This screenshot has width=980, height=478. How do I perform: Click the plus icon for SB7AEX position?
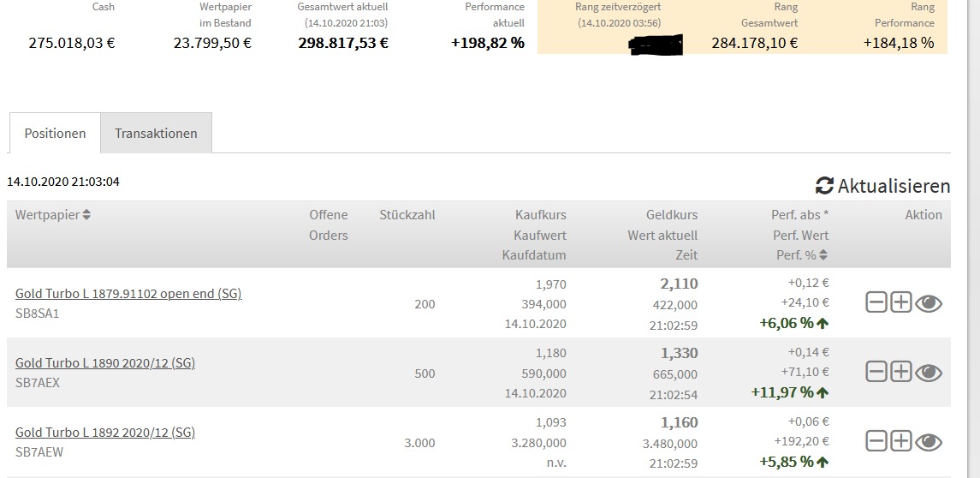pyautogui.click(x=900, y=372)
